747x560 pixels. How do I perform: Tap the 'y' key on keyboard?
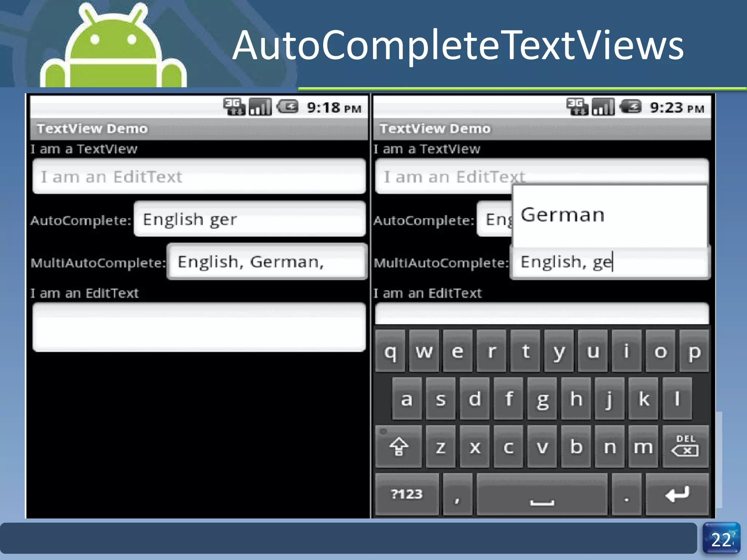coord(559,351)
